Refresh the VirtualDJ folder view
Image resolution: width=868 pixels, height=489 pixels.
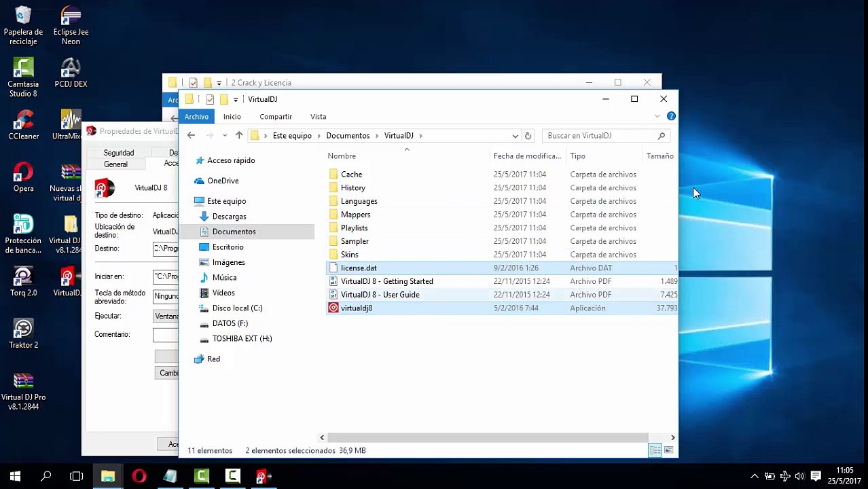click(x=528, y=136)
